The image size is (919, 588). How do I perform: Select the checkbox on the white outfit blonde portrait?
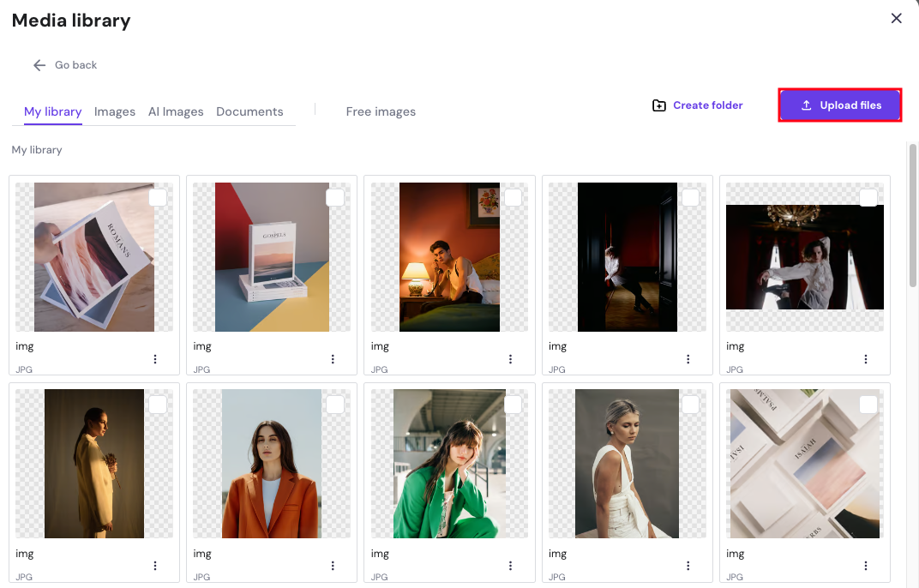(690, 404)
